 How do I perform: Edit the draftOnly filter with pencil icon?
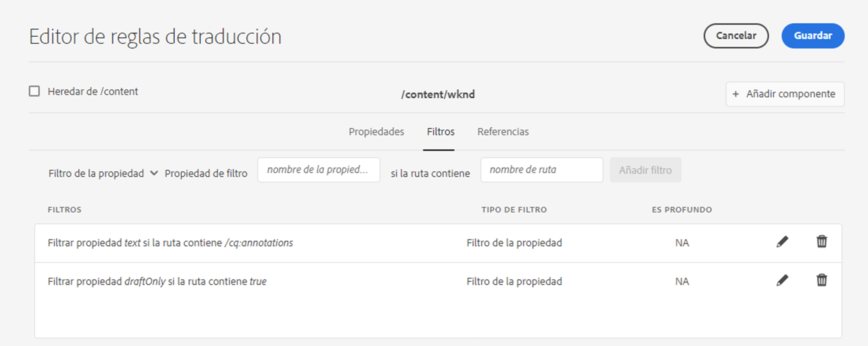click(x=782, y=281)
